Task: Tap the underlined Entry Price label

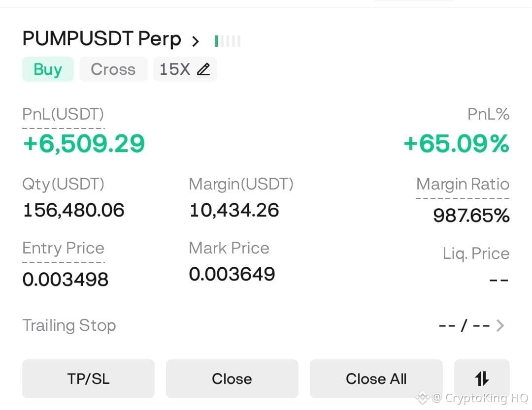Action: coord(63,248)
